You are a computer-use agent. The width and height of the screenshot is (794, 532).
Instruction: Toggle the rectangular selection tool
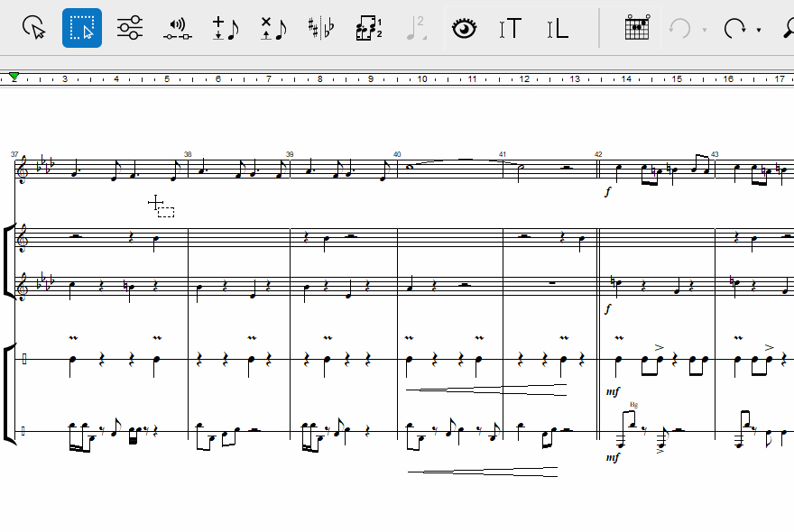[x=82, y=28]
